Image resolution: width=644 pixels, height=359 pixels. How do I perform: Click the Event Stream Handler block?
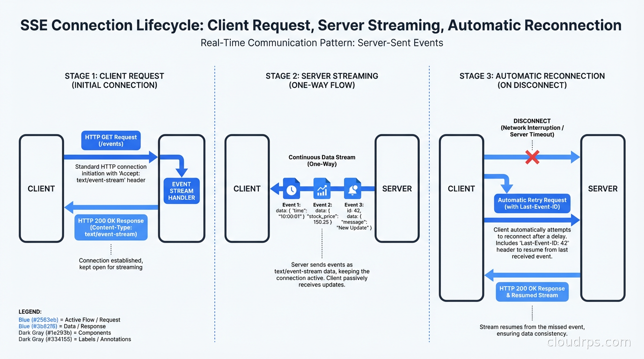pos(181,191)
